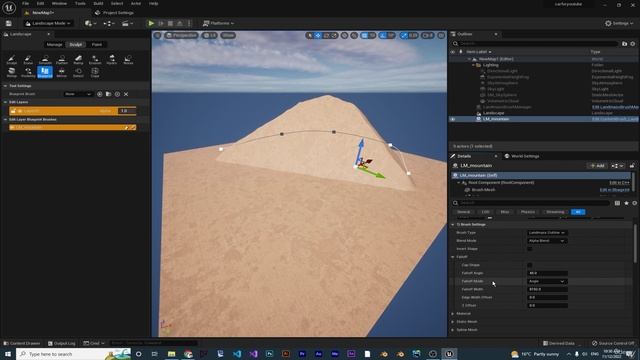
Task: Open the World Settings tab
Action: click(522, 156)
